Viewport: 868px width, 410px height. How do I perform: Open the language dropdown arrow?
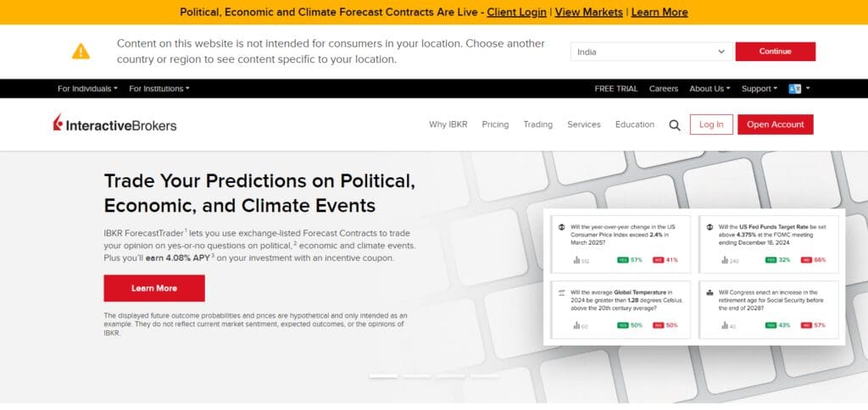click(808, 89)
